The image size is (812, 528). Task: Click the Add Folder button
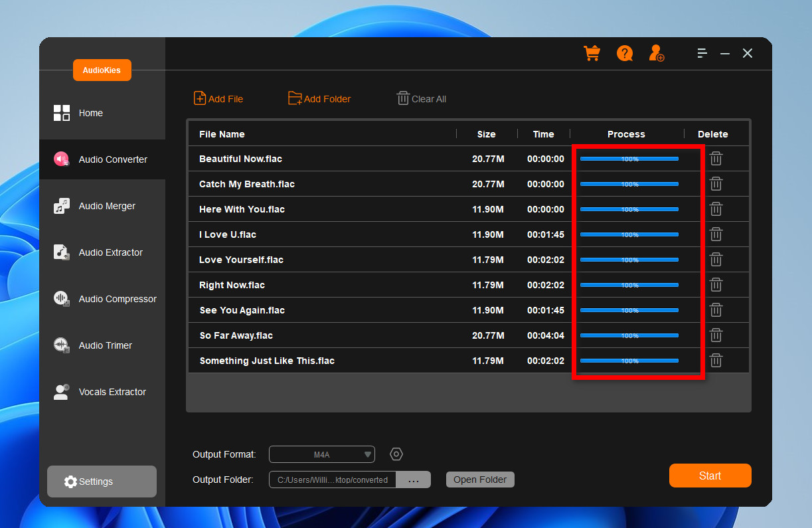[319, 98]
